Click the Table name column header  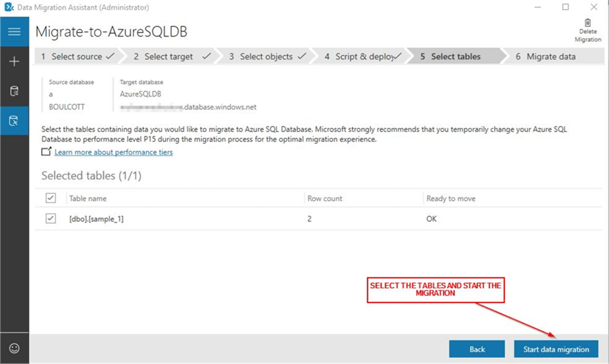(x=88, y=198)
